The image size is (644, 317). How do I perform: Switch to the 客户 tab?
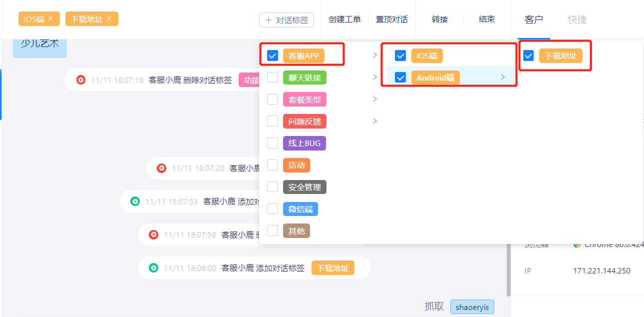click(x=534, y=19)
